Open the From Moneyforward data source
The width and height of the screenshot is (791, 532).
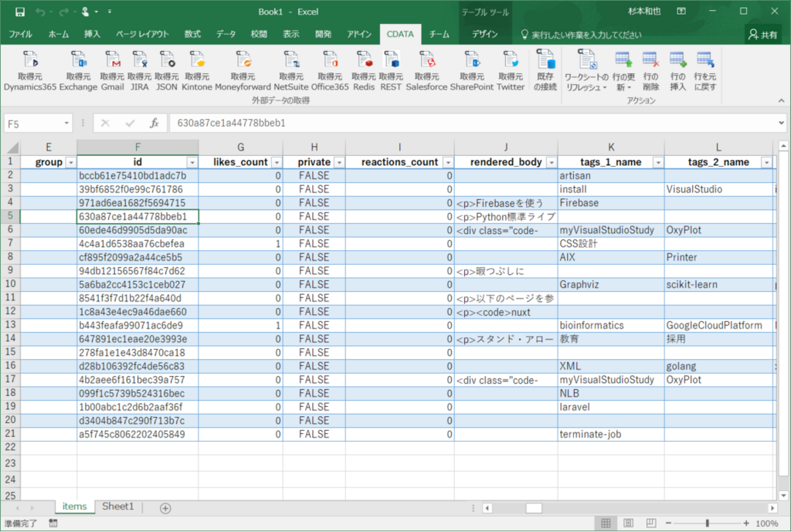(243, 70)
